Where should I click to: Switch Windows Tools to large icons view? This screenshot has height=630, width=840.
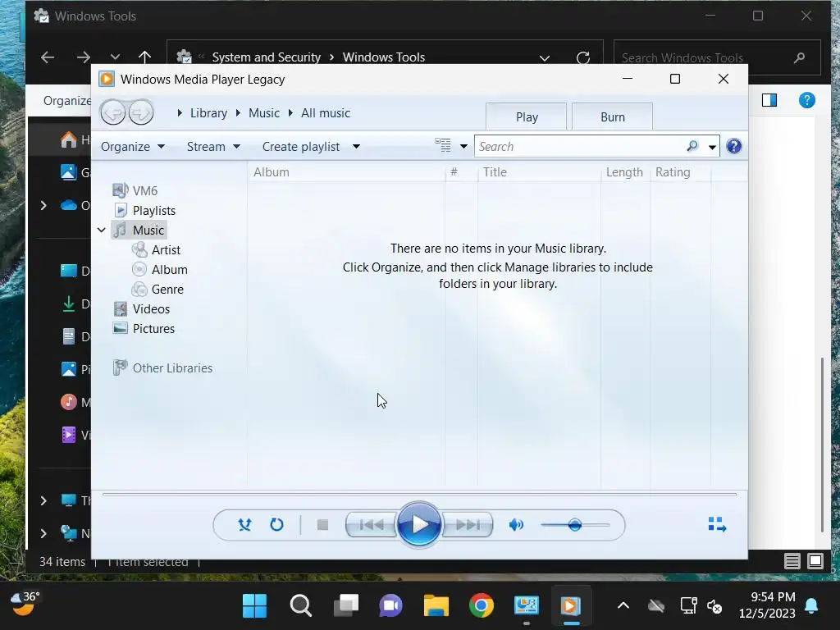(x=815, y=561)
